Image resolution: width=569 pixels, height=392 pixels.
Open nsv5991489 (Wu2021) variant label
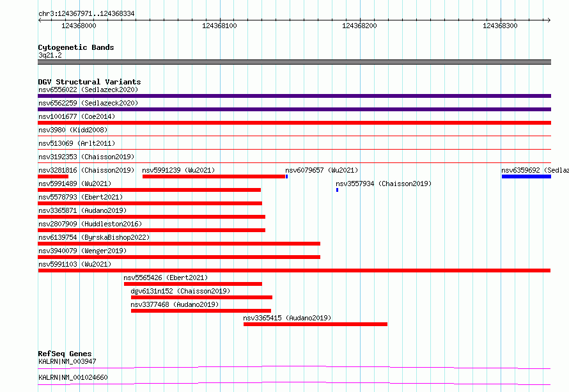pyautogui.click(x=75, y=184)
